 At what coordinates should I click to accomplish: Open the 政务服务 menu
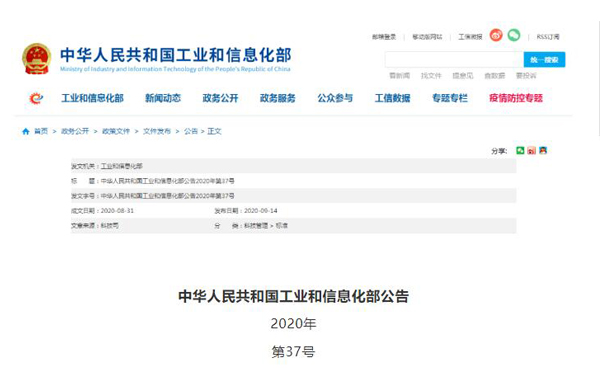click(x=278, y=98)
